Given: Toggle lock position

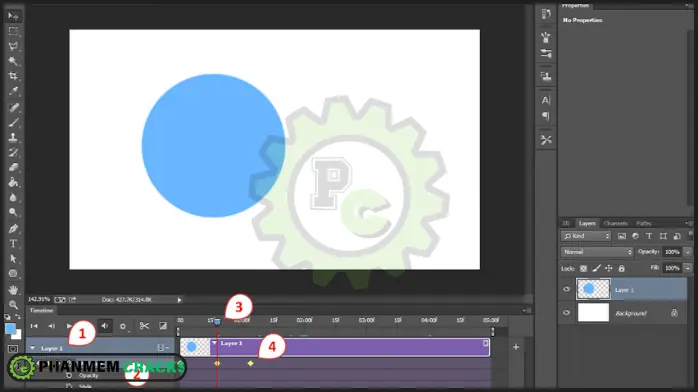Looking at the screenshot, I should (609, 268).
